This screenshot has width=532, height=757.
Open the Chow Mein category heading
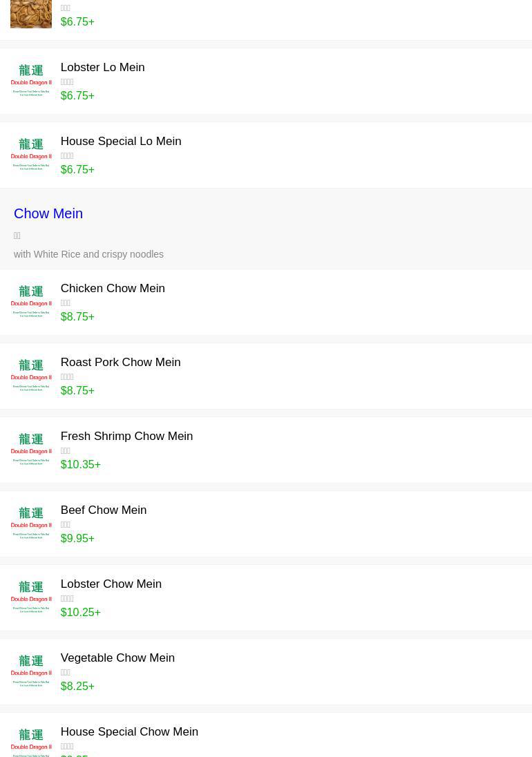coord(48,213)
